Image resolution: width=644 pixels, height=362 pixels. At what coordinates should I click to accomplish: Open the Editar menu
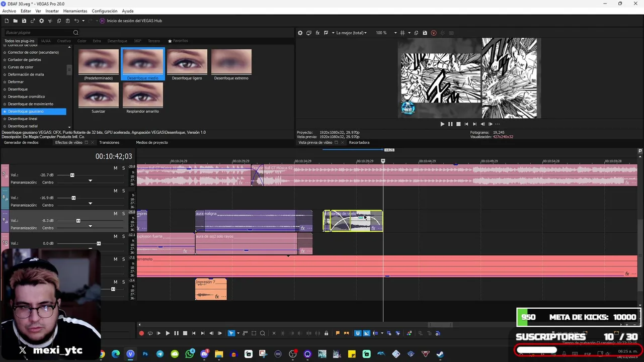coord(26,11)
